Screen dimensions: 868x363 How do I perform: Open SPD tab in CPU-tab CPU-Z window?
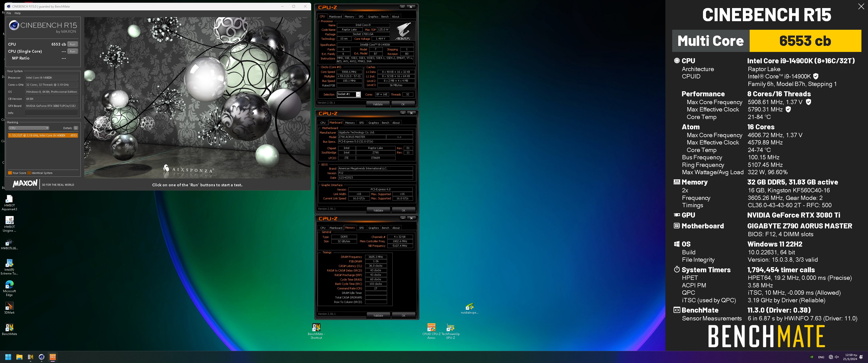(361, 16)
